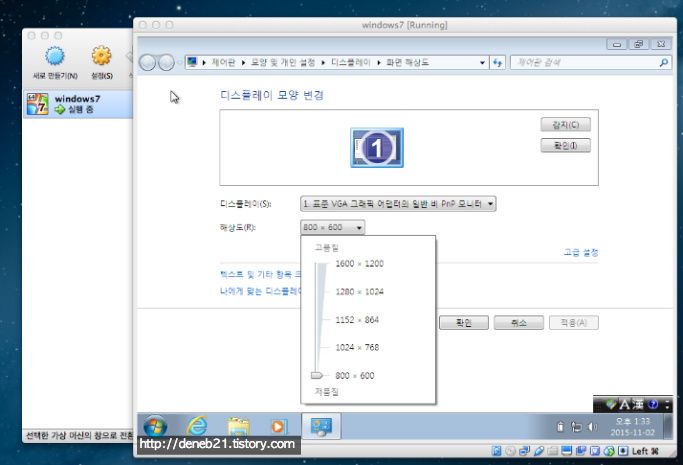Click the 적용(A) apply button
The image size is (683, 465).
tap(573, 323)
